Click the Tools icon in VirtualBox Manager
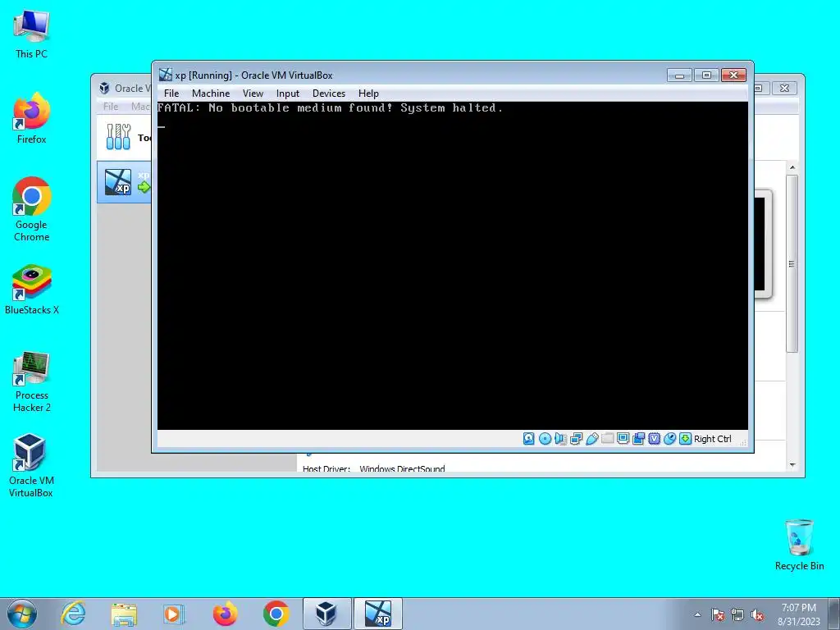Screen dimensions: 840x630 click(118, 137)
